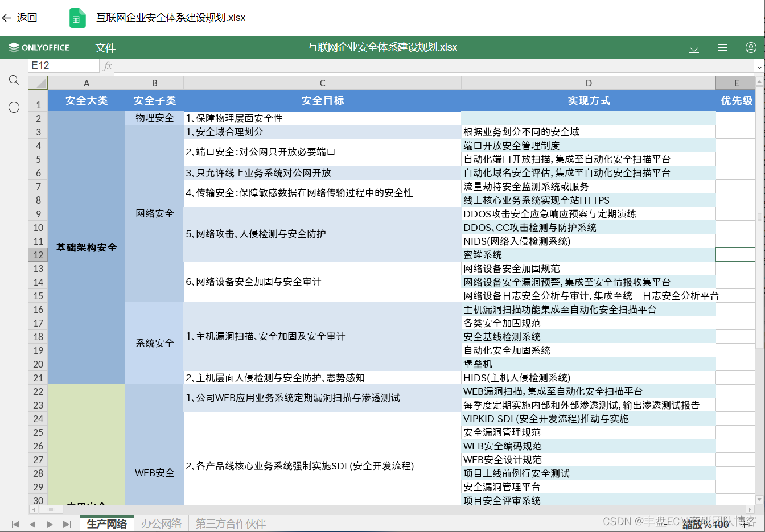
Task: Open the search tool in left sidebar
Action: [x=14, y=80]
